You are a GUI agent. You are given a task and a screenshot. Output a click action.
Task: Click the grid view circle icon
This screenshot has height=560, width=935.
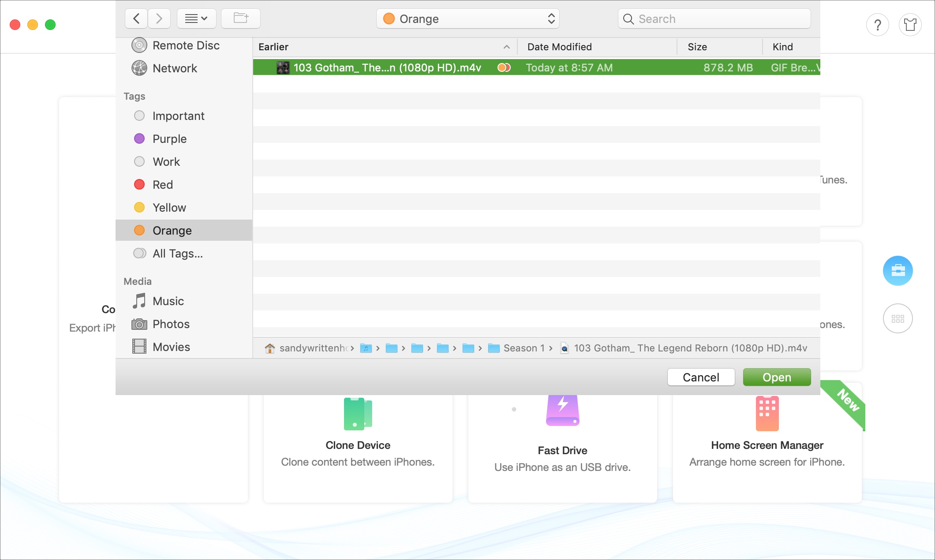coord(898,318)
